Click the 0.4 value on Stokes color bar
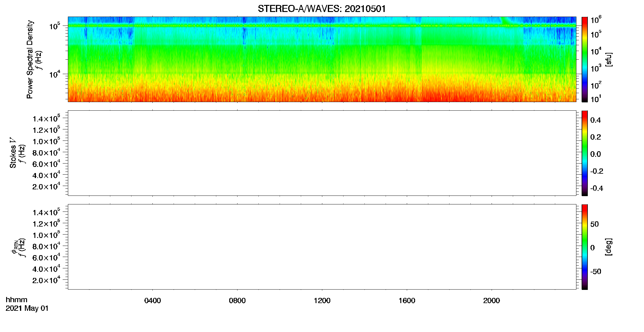This screenshot has height=332, width=644. [x=595, y=120]
